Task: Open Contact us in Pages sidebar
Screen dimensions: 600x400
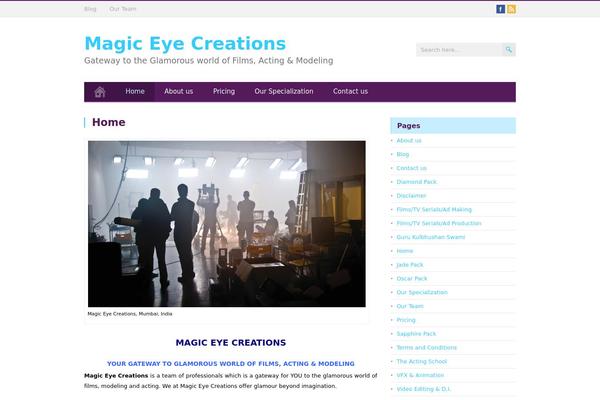Action: 411,168
